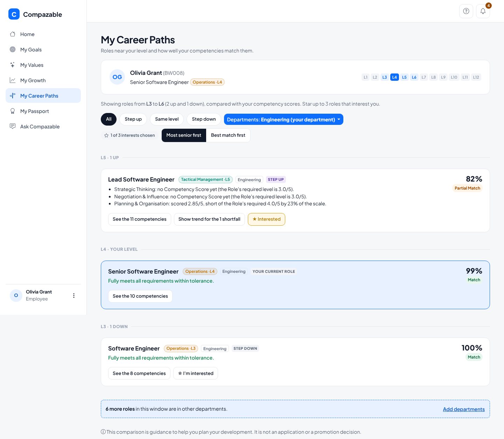Click the My Passport badge icon

(13, 111)
